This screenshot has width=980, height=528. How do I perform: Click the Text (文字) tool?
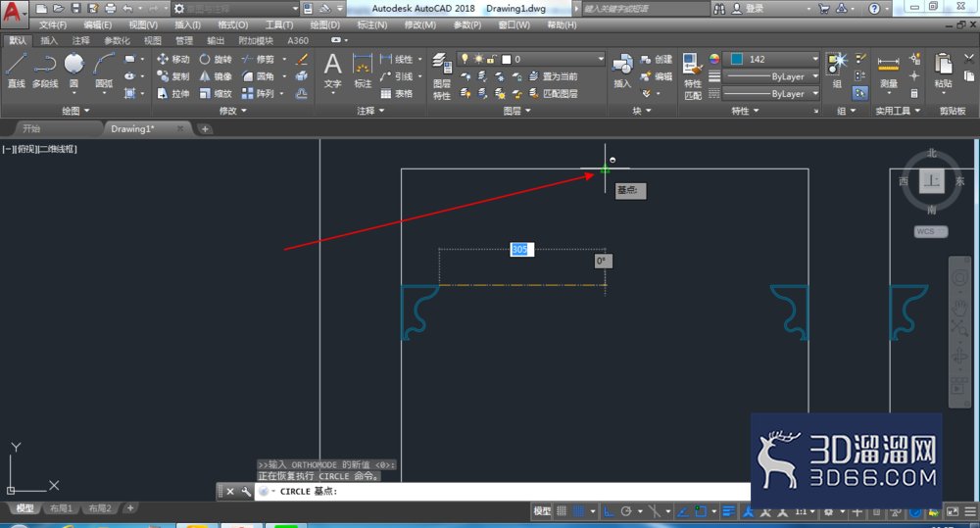(x=332, y=70)
